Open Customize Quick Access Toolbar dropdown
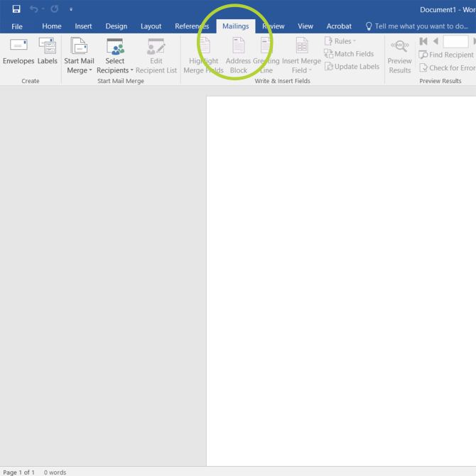Image resolution: width=476 pixels, height=476 pixels. click(x=71, y=9)
